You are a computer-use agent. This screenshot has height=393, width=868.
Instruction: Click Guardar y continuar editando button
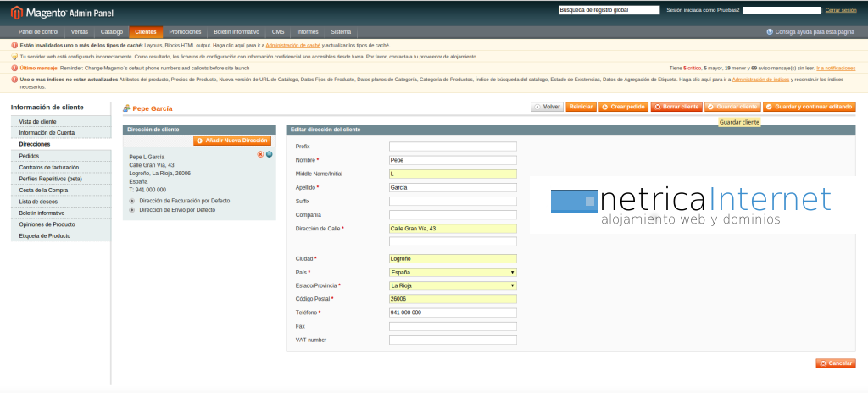809,107
